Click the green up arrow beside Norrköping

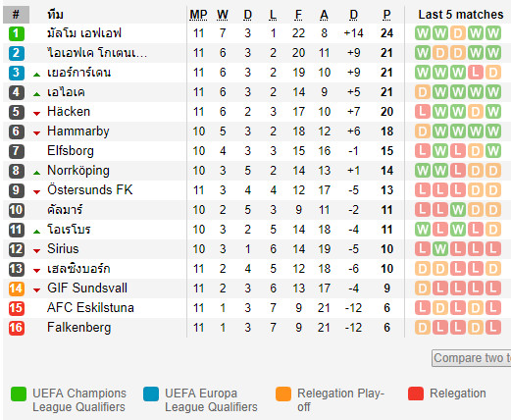pos(36,173)
